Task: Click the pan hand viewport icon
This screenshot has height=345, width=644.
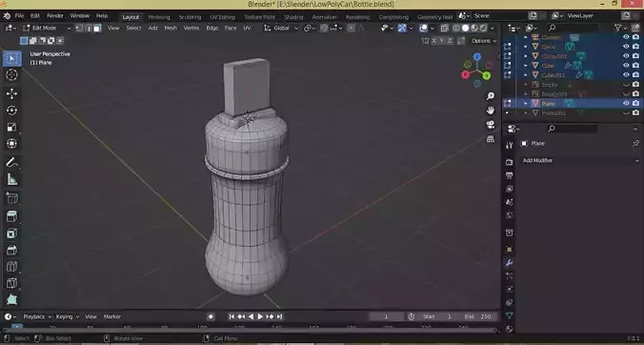Action: tap(491, 110)
